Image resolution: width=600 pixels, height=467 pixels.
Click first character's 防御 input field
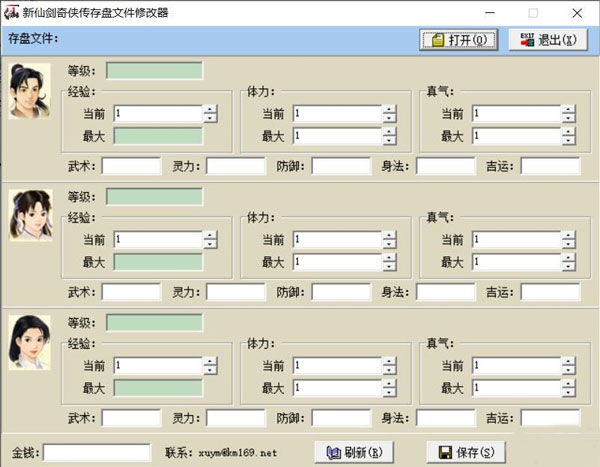[341, 166]
